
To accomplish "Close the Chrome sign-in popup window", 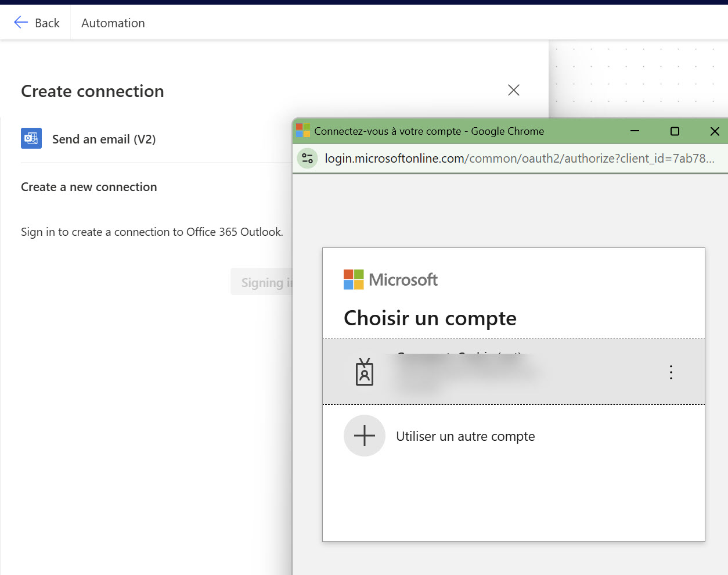I will 715,131.
